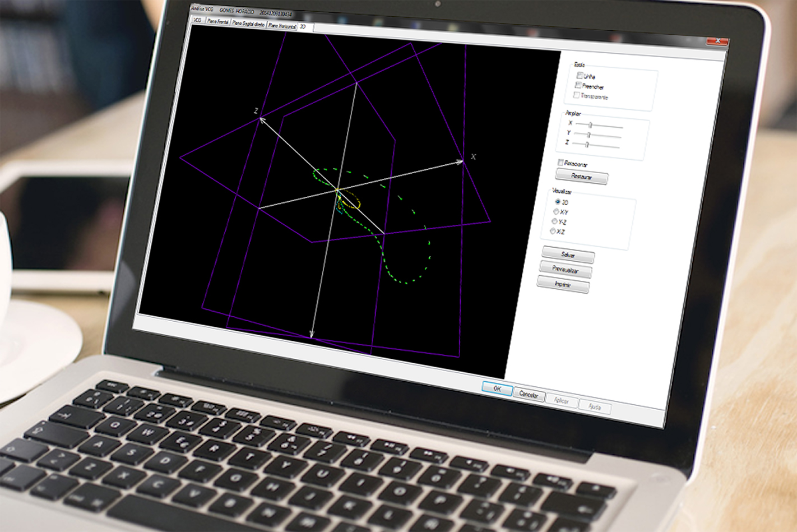Toggle the Rotacionar checkbox
The image size is (797, 532).
click(560, 162)
